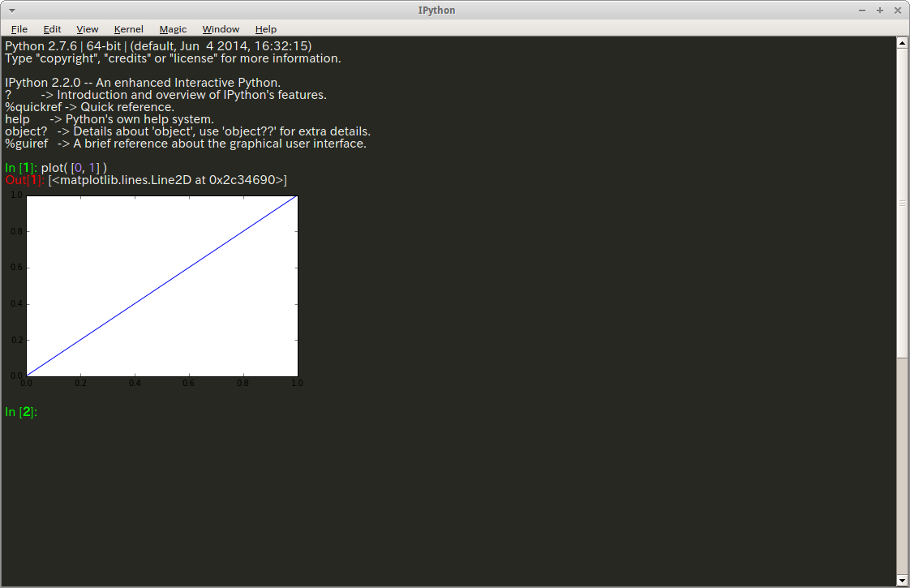Click the scrollbar down arrow
The image size is (910, 588).
[x=902, y=581]
